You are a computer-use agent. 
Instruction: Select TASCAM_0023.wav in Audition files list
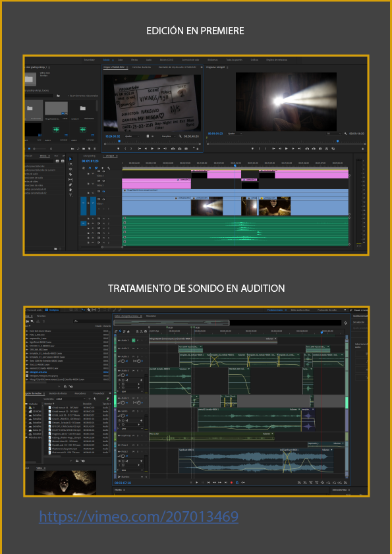[x=40, y=349]
